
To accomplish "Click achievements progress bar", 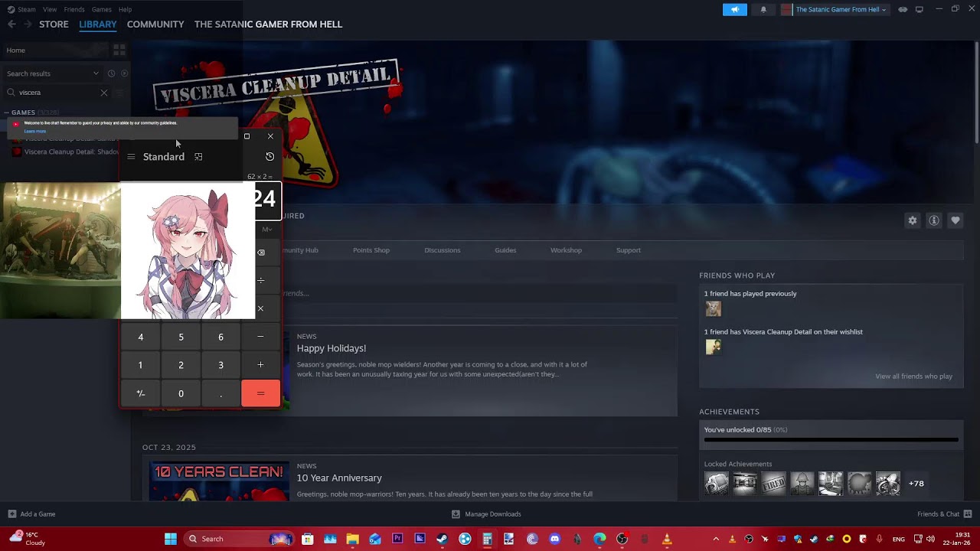I will 831,440.
